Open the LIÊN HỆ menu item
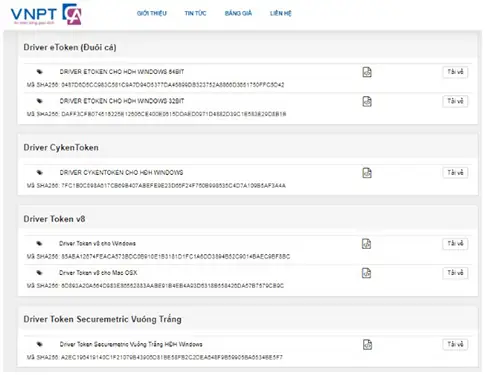The width and height of the screenshot is (485, 375). [x=281, y=13]
